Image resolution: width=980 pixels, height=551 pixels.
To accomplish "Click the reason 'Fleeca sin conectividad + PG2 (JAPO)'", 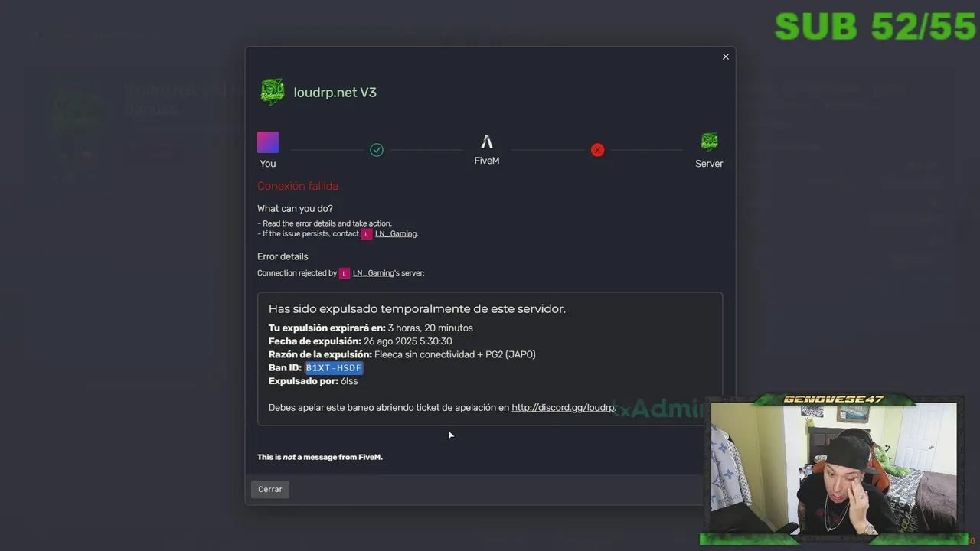I will coord(455,354).
